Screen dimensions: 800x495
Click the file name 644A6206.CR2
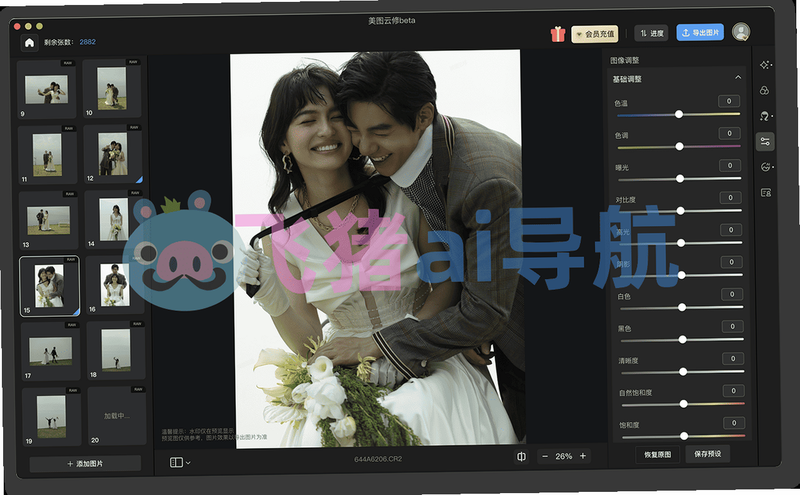(378, 459)
